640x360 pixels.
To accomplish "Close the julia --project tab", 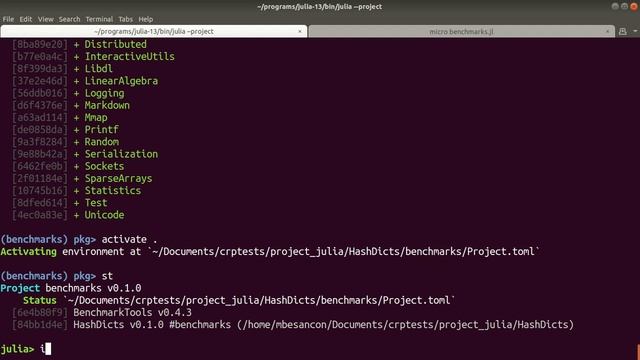I will tap(300, 31).
